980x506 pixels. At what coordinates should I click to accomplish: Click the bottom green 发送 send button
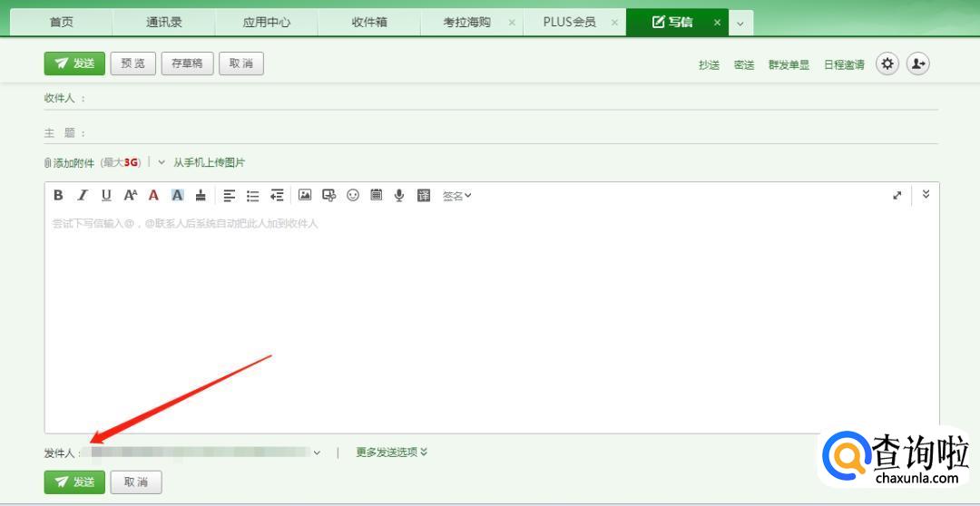click(x=74, y=482)
